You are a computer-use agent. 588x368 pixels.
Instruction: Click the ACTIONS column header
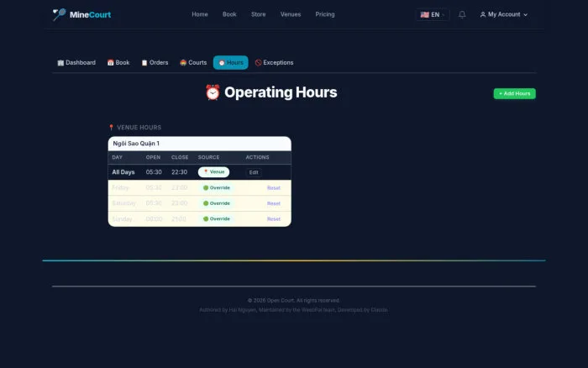tap(257, 158)
